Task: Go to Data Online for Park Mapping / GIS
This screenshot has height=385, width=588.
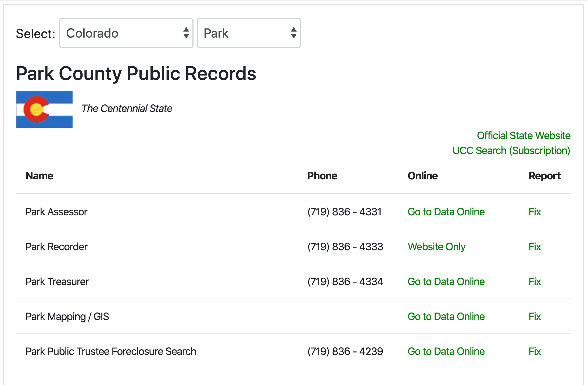Action: coord(446,317)
